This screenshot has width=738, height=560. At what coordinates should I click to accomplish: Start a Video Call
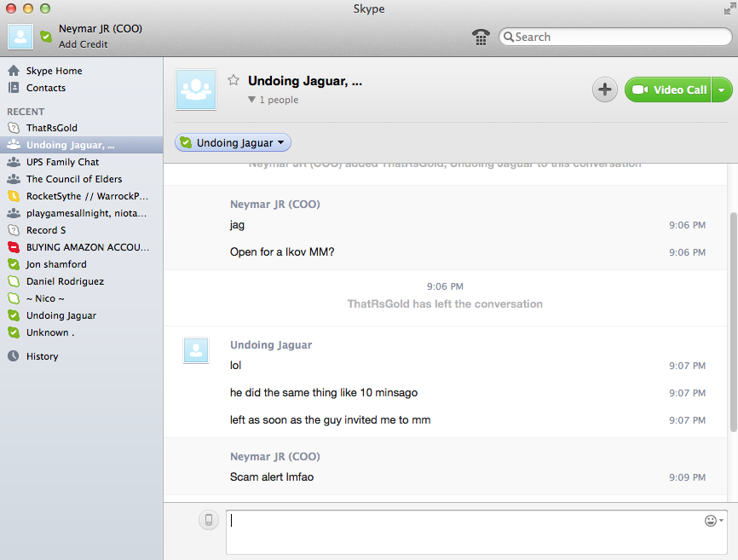668,89
